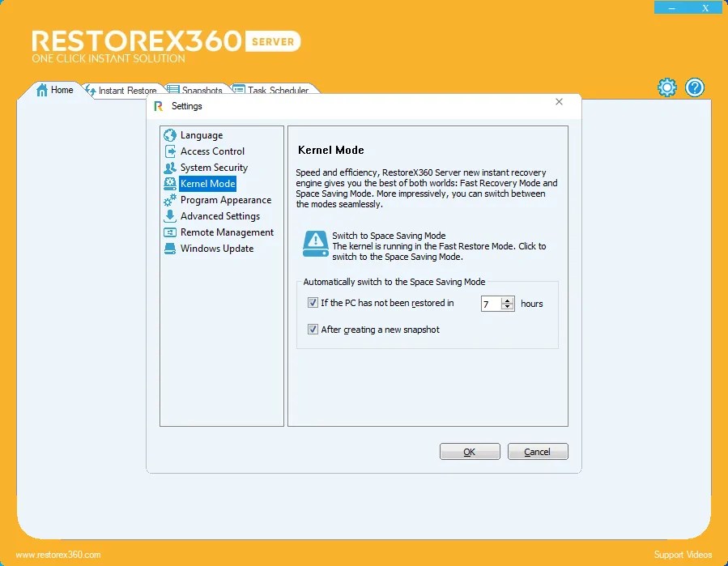
Task: Decrease hours with the spinner down arrow
Action: click(x=508, y=307)
